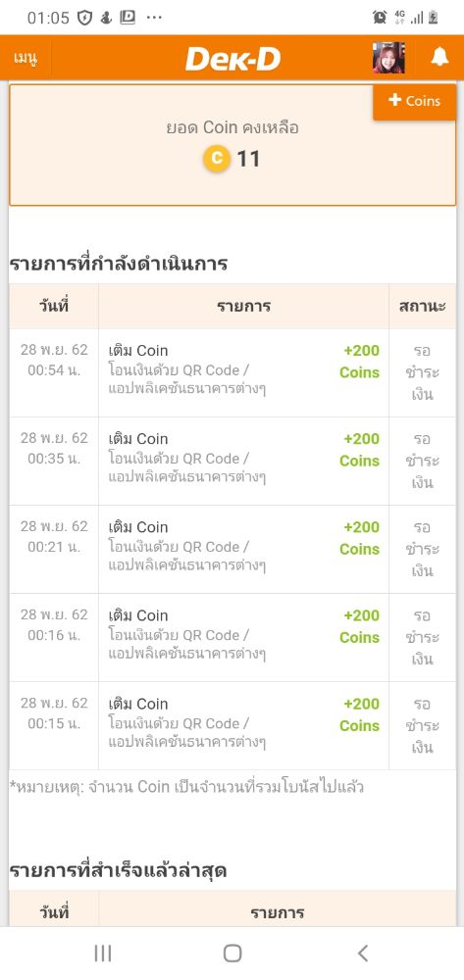
Task: Open the 00:15 น. เติม Coin transaction
Action: point(232,725)
